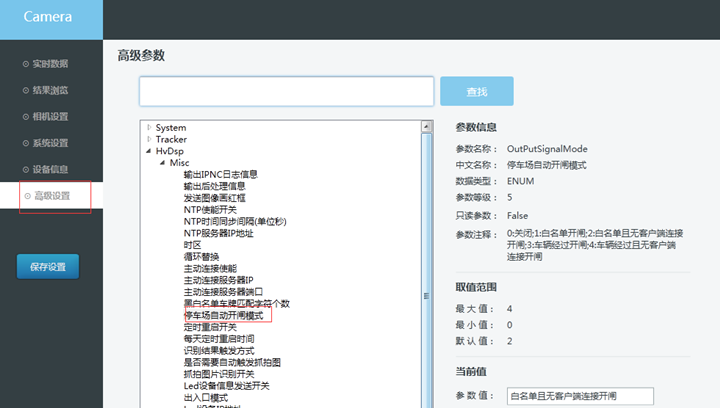Collapse the Misc tree node arrow
The image size is (720, 408).
163,162
